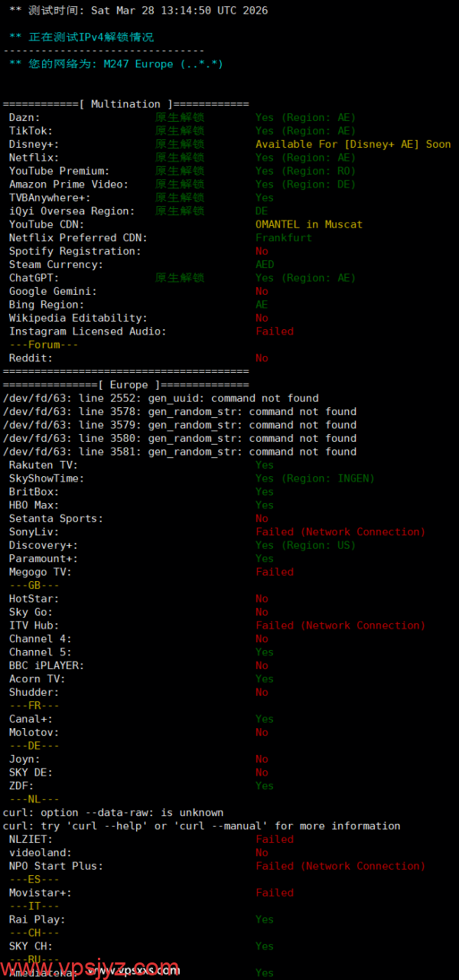Select the Google Gemini row label
Image resolution: width=459 pixels, height=980 pixels.
coord(53,292)
